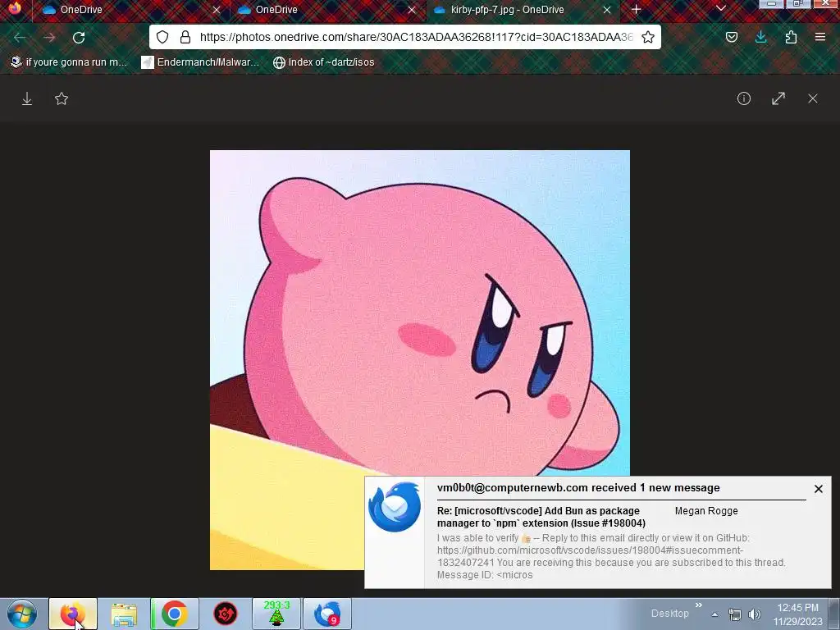Open Firefox application menu
840x630 pixels.
point(820,37)
